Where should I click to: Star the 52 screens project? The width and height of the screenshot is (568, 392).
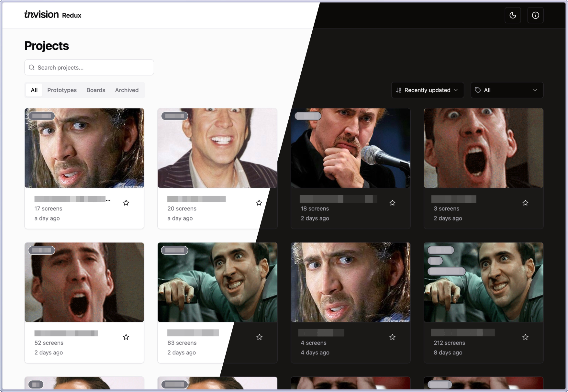click(126, 337)
